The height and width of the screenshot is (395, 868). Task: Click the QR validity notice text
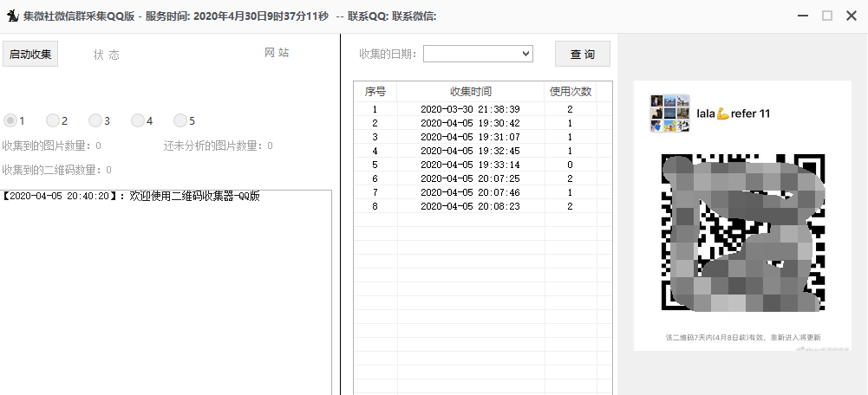(x=743, y=337)
